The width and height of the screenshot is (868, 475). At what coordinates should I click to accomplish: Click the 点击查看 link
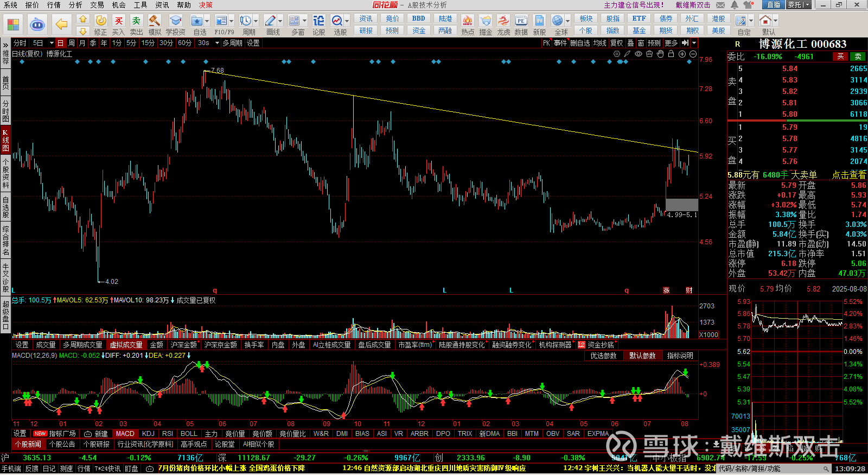(849, 175)
